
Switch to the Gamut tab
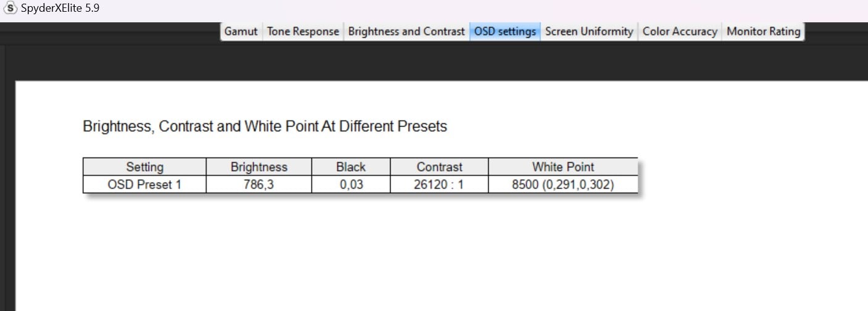(x=241, y=31)
